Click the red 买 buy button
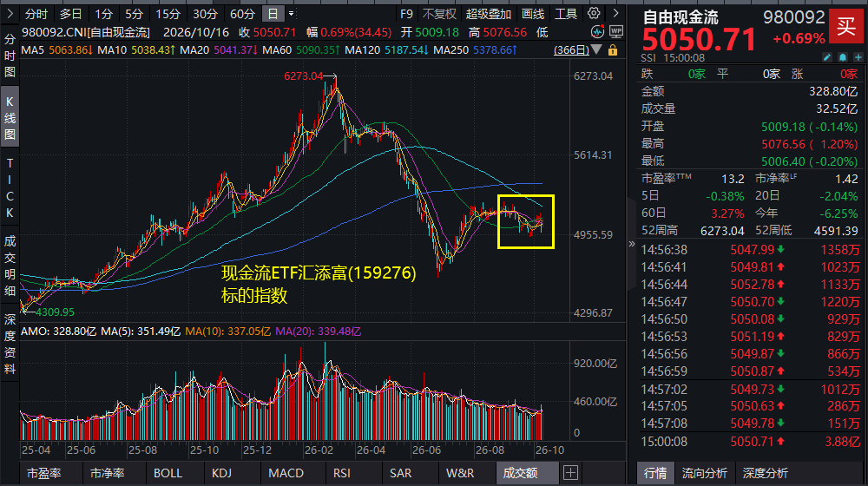 pyautogui.click(x=845, y=26)
